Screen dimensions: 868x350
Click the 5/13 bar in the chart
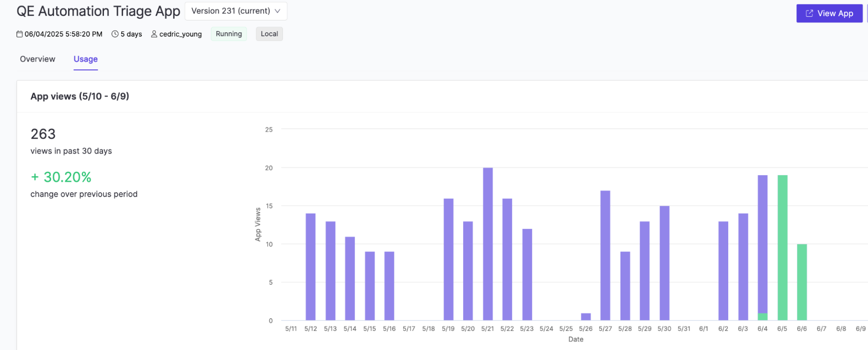[x=331, y=271]
